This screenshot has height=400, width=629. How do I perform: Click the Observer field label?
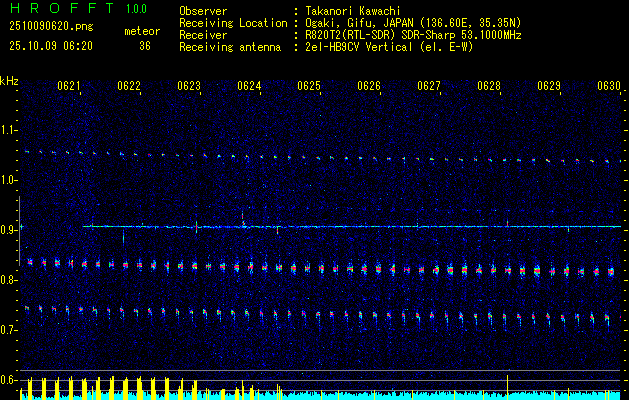pyautogui.click(x=203, y=11)
